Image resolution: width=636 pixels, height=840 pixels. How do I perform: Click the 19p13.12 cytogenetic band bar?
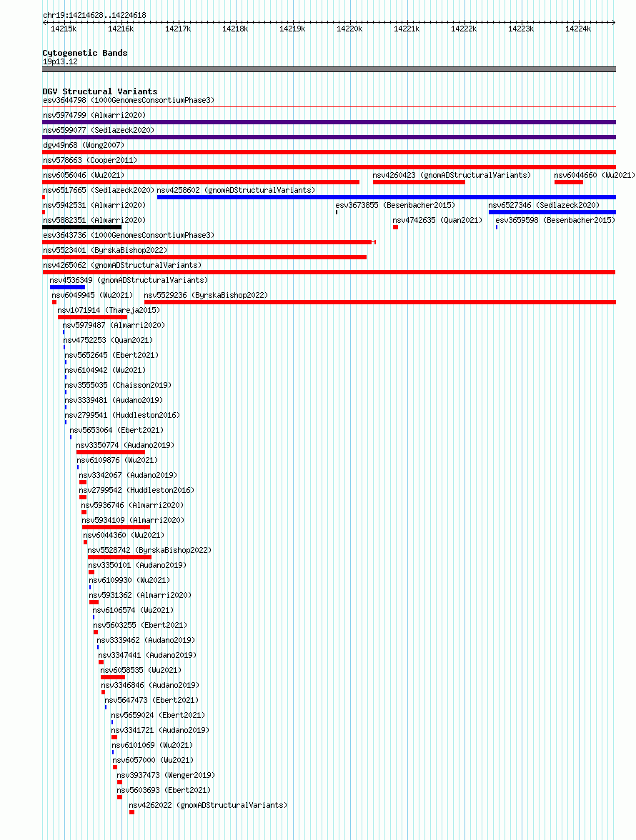[x=329, y=69]
